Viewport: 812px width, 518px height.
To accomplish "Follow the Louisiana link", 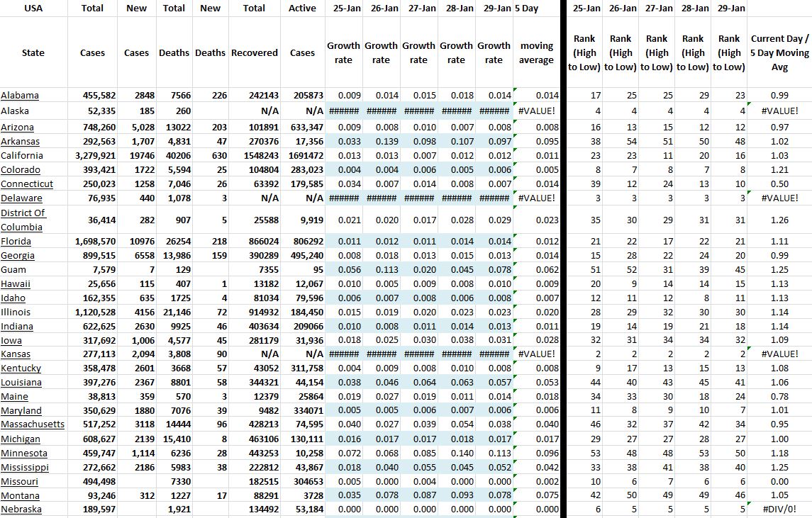I will (21, 383).
